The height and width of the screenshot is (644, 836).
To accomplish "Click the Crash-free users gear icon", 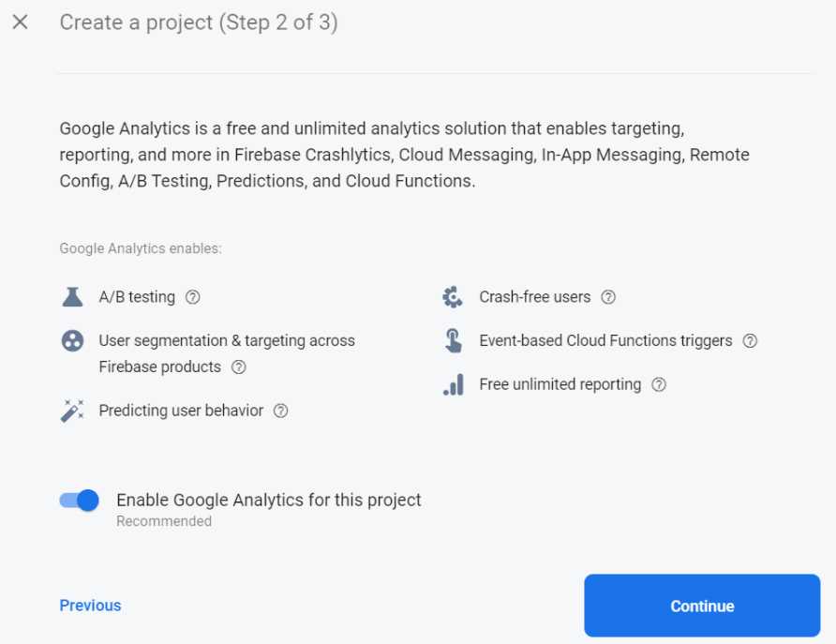I will [x=452, y=296].
